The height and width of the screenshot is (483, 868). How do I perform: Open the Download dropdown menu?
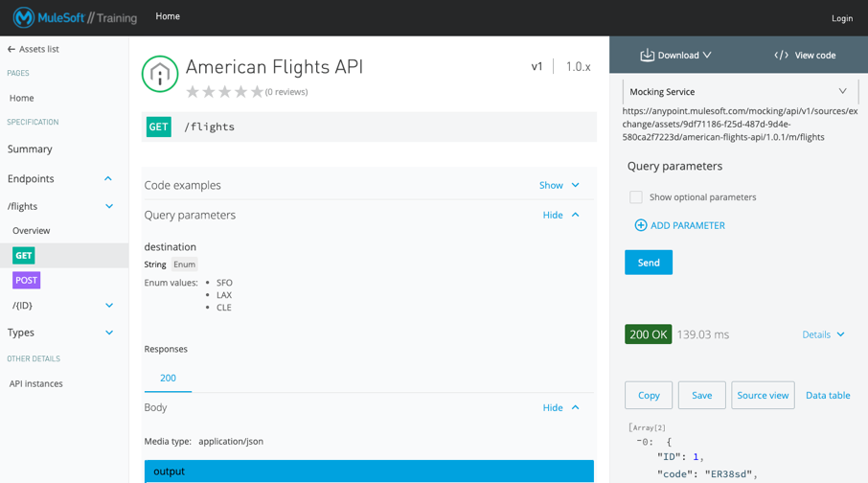(x=676, y=55)
